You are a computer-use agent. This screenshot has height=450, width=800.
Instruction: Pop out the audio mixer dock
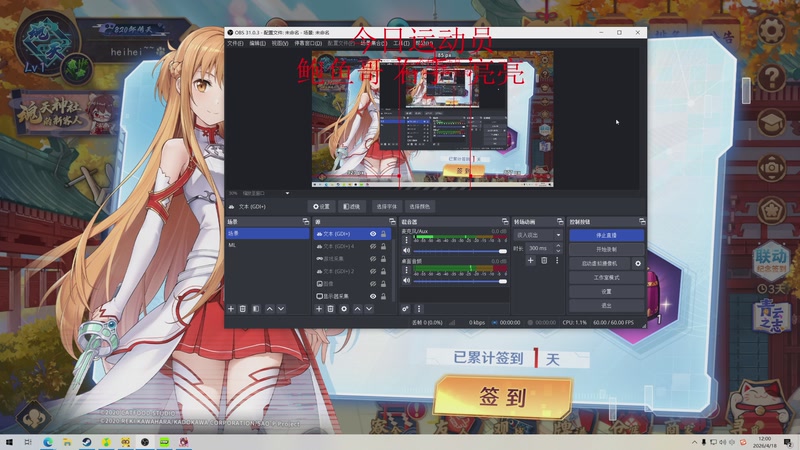(x=505, y=221)
